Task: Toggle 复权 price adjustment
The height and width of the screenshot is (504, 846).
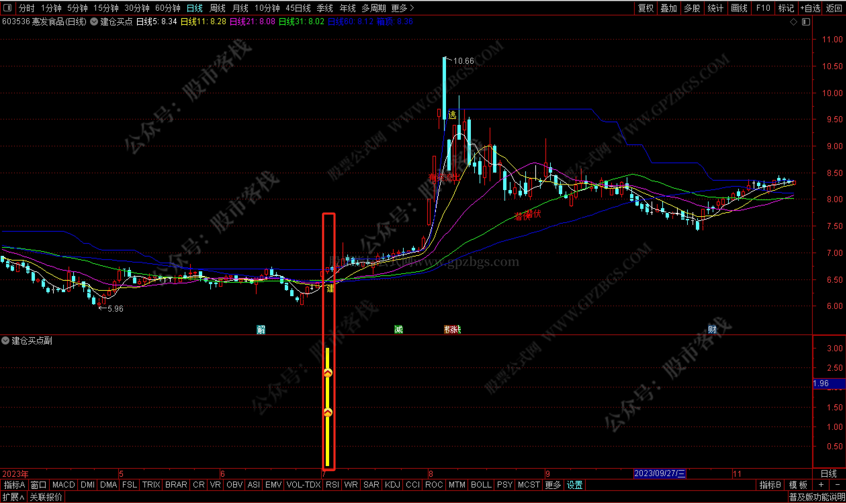Action: (x=645, y=8)
